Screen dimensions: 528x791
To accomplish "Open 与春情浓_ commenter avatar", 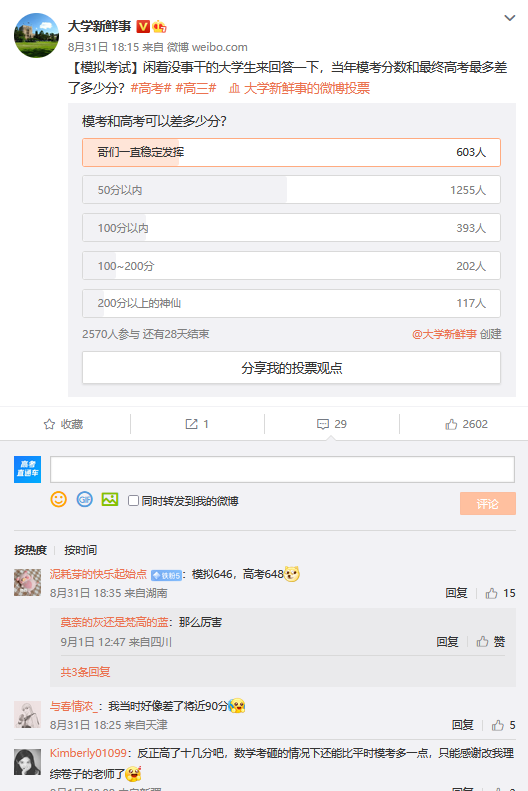I will point(27,714).
